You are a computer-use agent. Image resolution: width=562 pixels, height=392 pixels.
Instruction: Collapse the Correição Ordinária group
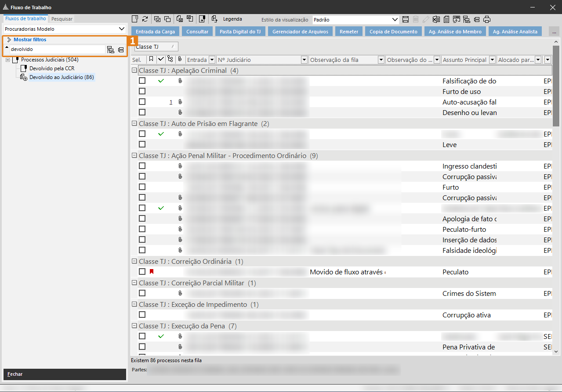(x=134, y=261)
